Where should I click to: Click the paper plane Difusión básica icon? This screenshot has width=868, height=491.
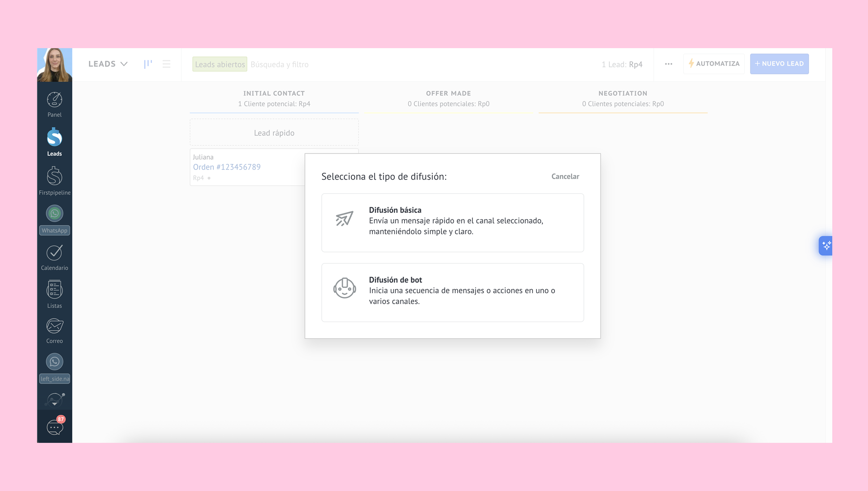344,218
